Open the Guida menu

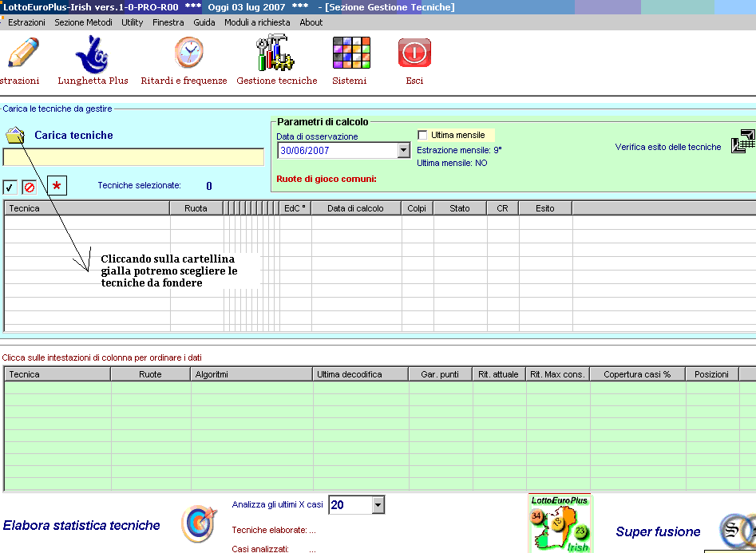pos(204,22)
